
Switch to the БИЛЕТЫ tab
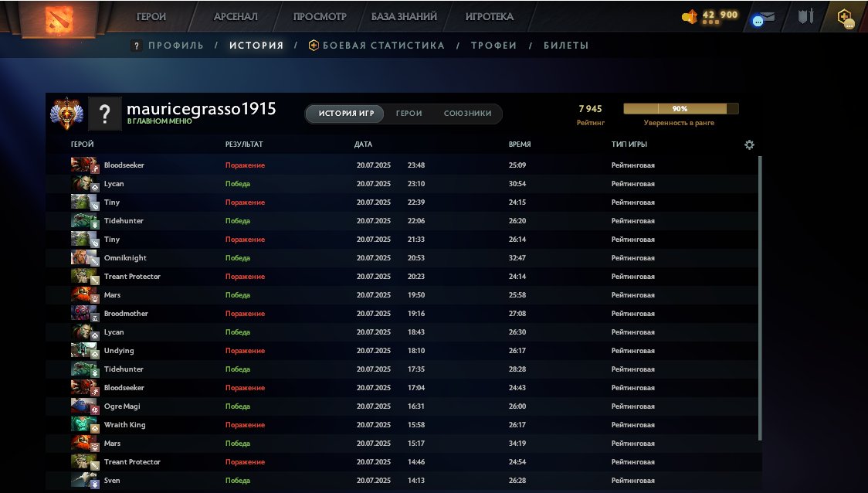point(566,46)
